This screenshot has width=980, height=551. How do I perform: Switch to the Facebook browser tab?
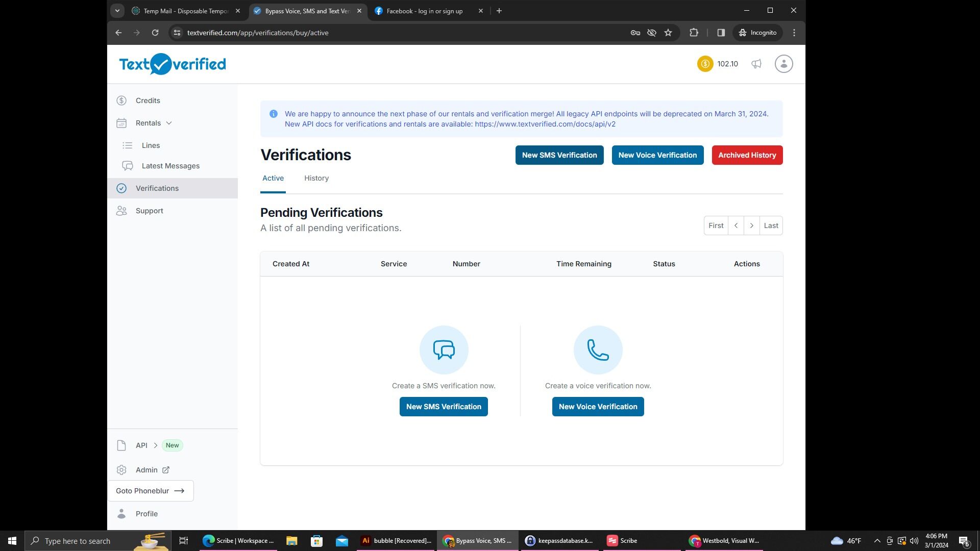424,11
